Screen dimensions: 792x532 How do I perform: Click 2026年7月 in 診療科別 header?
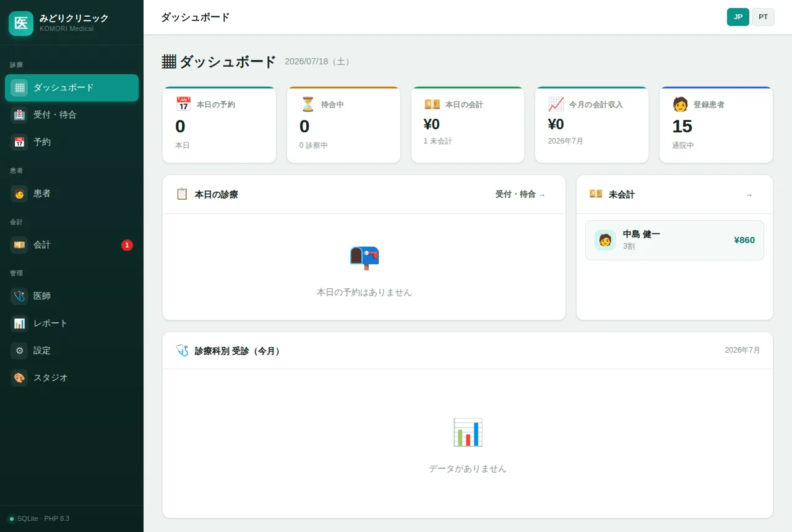click(x=742, y=350)
